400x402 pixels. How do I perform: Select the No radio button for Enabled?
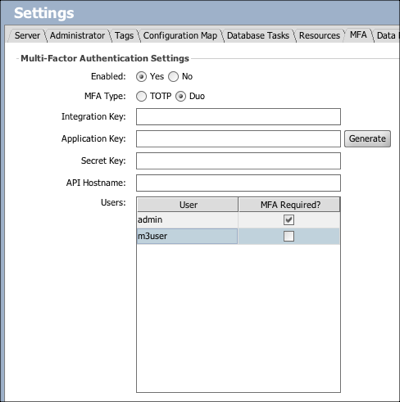[x=173, y=77]
